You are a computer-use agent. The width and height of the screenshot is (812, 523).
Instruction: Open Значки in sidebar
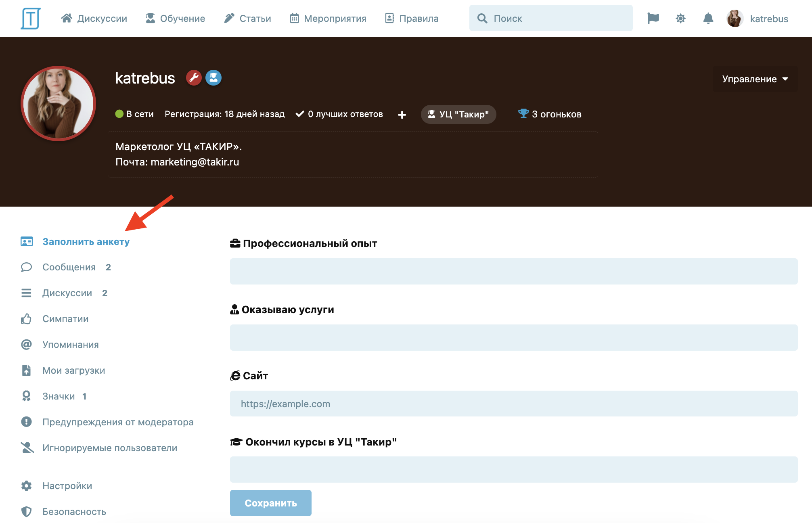tap(59, 396)
